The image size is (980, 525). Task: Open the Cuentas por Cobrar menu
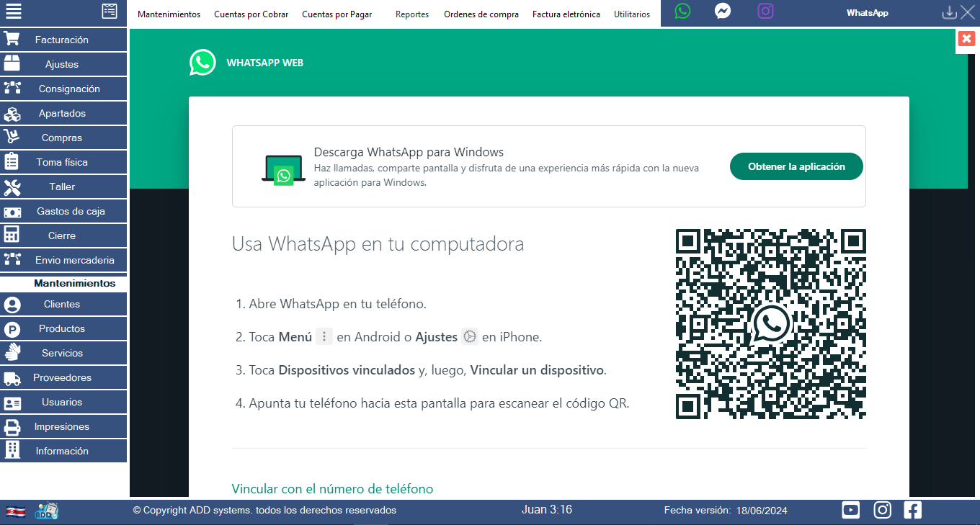coord(251,14)
